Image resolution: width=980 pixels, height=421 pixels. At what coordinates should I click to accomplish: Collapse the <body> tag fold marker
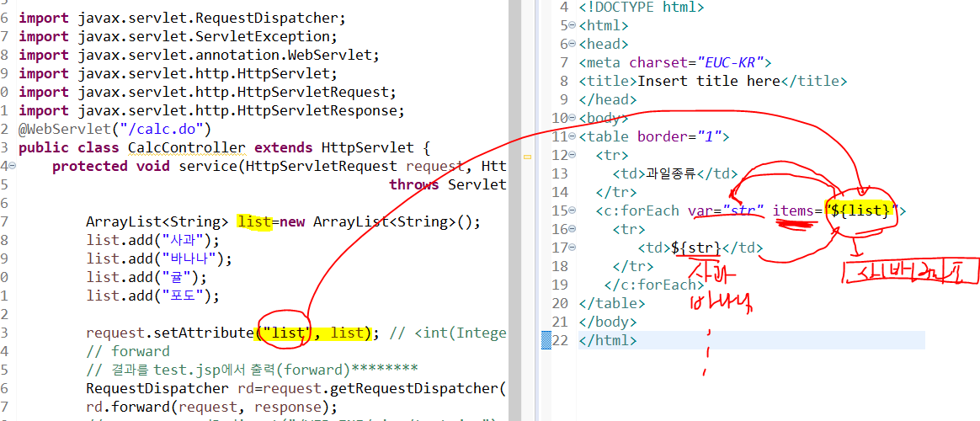click(573, 118)
